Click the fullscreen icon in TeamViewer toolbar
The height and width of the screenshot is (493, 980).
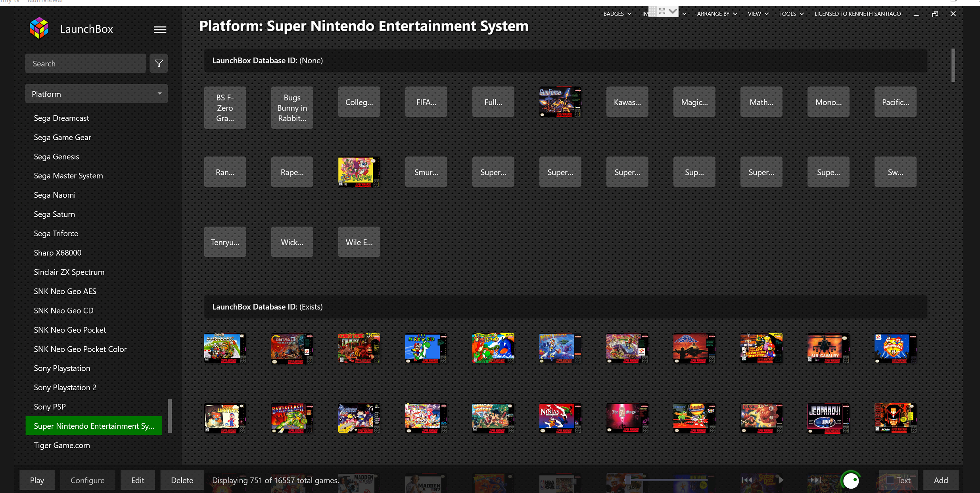point(662,12)
